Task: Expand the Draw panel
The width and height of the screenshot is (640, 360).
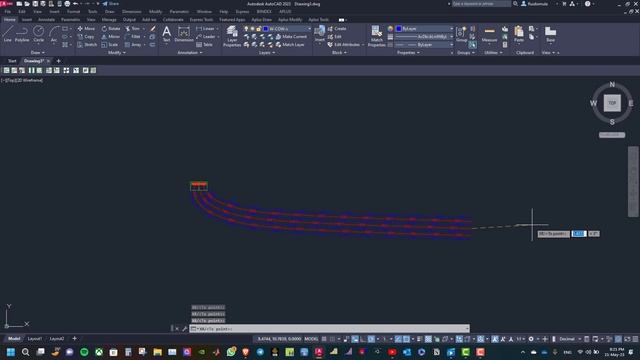Action: (38, 53)
